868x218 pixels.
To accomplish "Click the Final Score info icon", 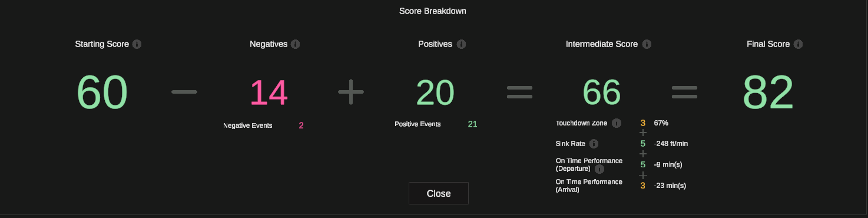I will [x=798, y=44].
